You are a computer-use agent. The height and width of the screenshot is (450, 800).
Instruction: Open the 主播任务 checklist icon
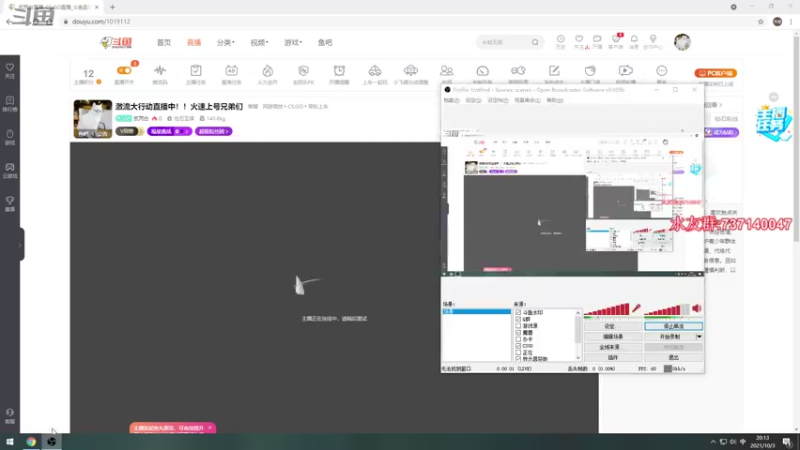196,70
